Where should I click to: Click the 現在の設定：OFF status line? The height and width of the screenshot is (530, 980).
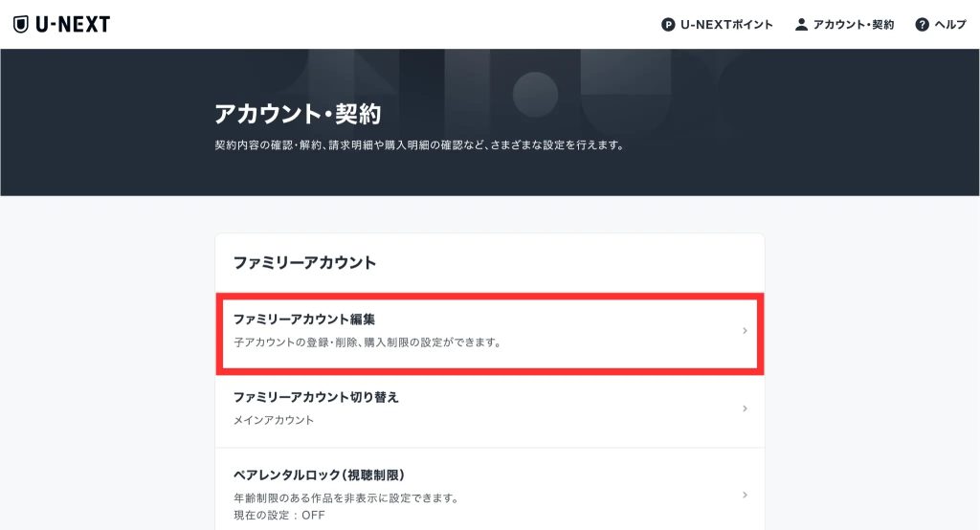coord(279,515)
